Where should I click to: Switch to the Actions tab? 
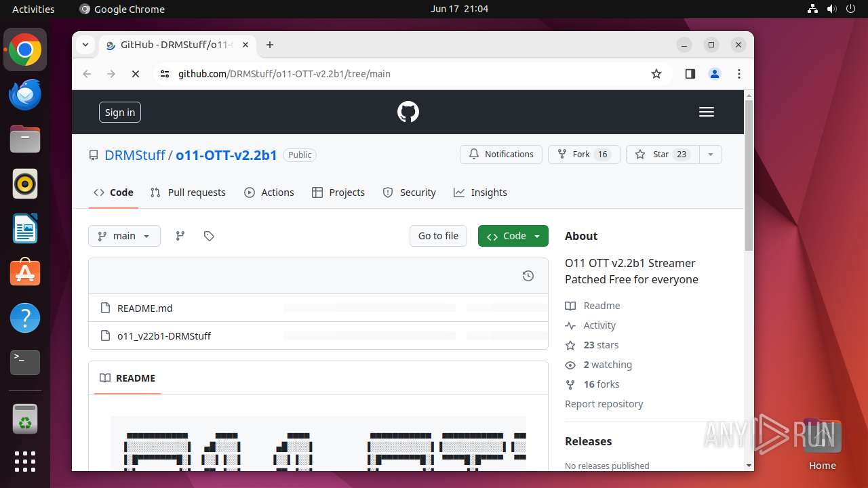pos(269,192)
